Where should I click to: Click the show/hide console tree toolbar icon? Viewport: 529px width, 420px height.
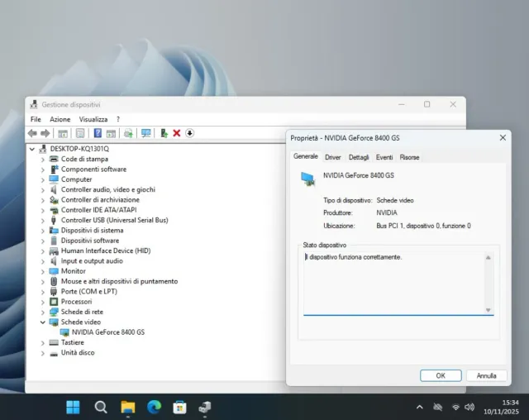63,133
